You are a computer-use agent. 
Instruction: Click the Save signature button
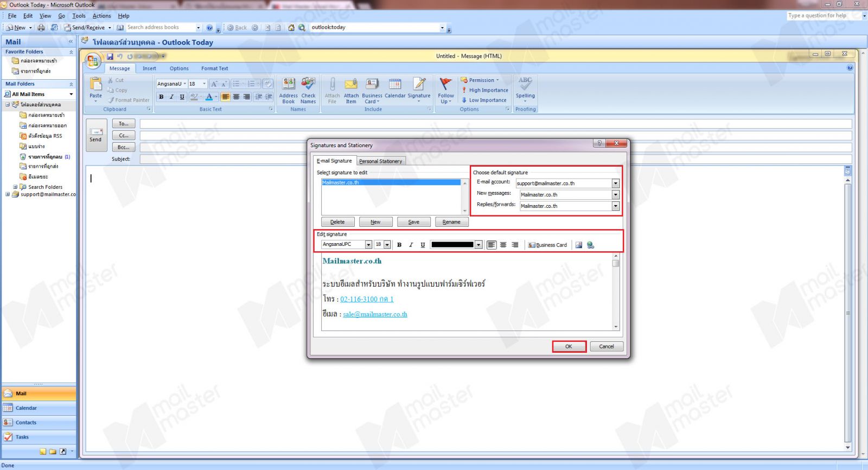point(413,222)
